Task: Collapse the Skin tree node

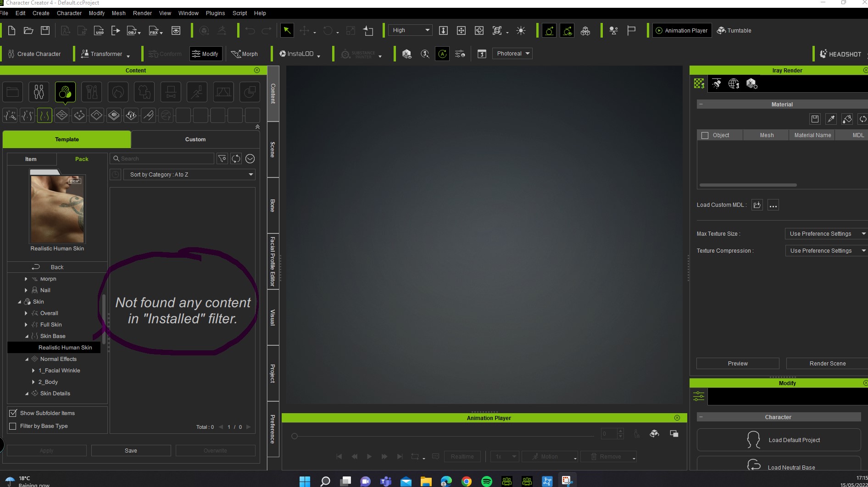Action: pos(20,302)
